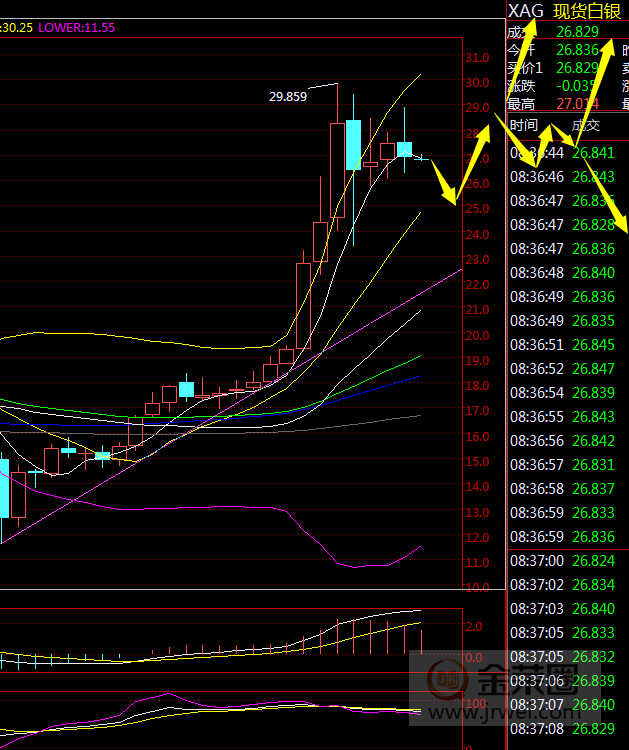The image size is (629, 750).
Task: Select the 08:37:08 tick time
Action: point(537,728)
